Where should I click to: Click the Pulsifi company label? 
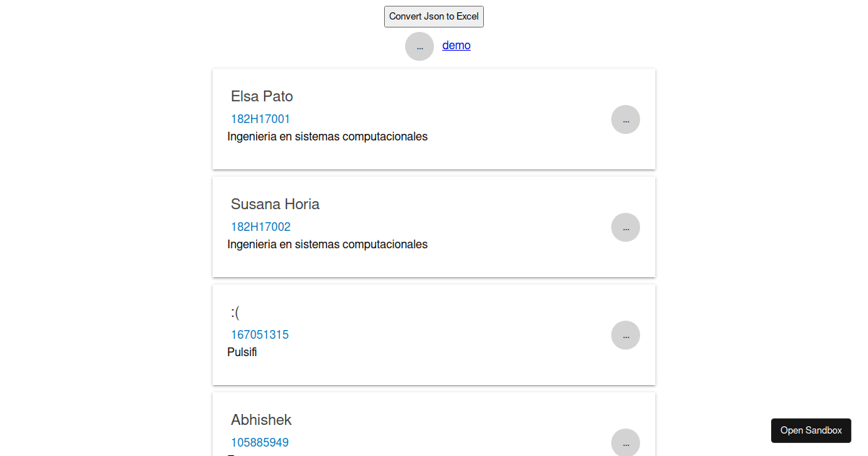(x=242, y=352)
